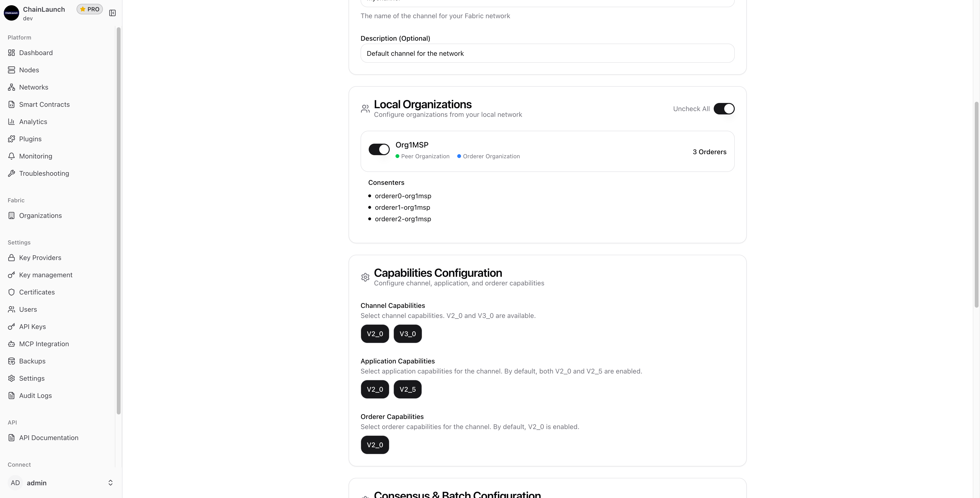Open the Audit Logs page
Screen dimensions: 980x498
coord(35,396)
